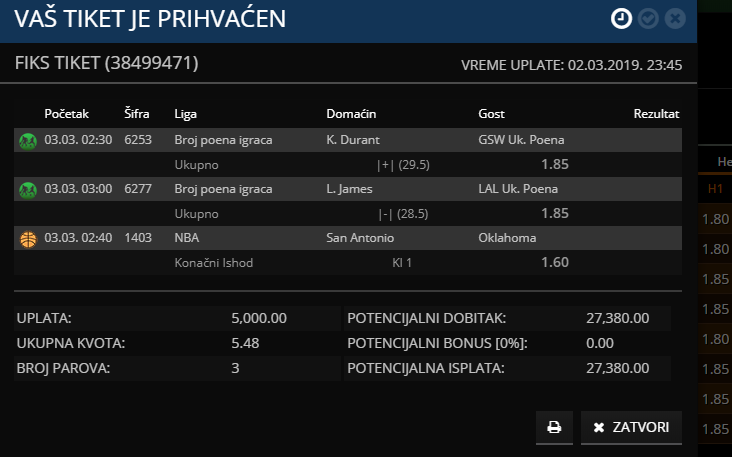Image resolution: width=732 pixels, height=457 pixels.
Task: Click Broj poena igraca in Durant row
Action: pyautogui.click(x=223, y=141)
